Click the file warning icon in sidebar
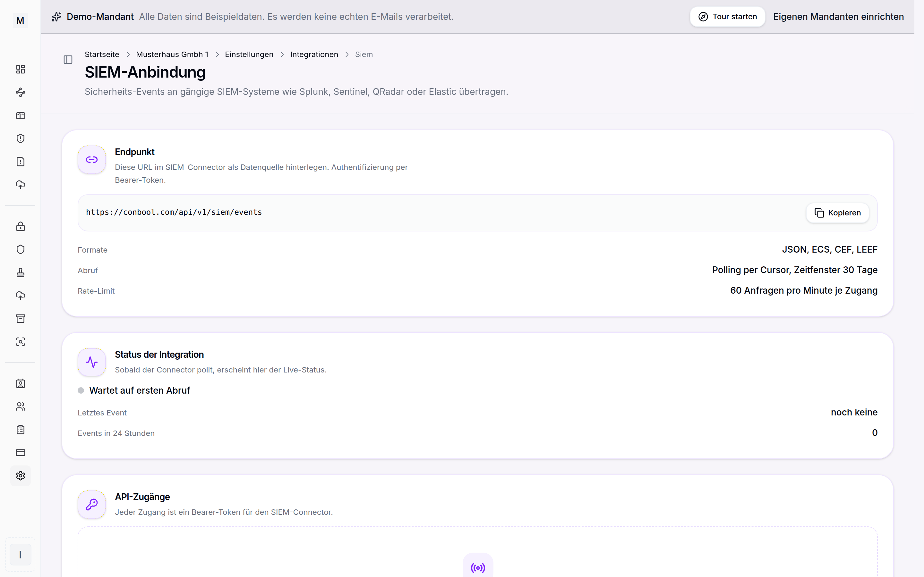Image resolution: width=924 pixels, height=577 pixels. pos(20,162)
